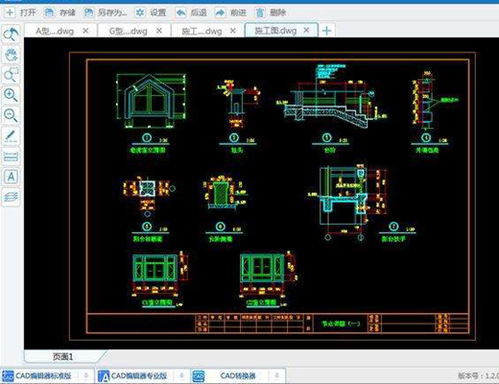Expand arrow next to CAD转换器
The width and height of the screenshot is (499, 384).
click(276, 376)
